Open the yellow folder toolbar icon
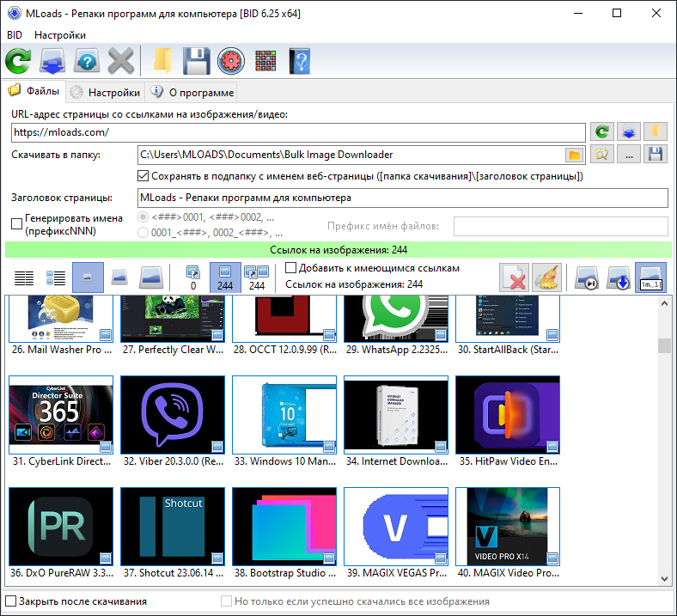 tap(162, 61)
